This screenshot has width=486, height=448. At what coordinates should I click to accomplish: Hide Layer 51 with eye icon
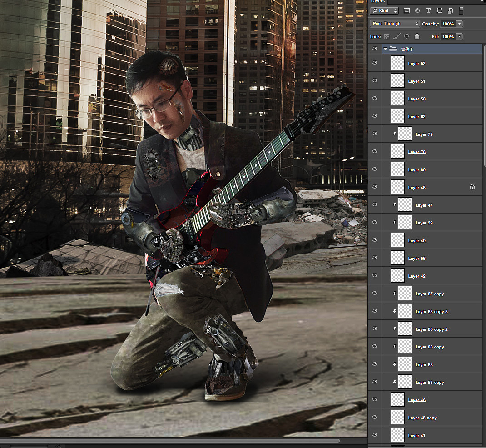(x=375, y=80)
